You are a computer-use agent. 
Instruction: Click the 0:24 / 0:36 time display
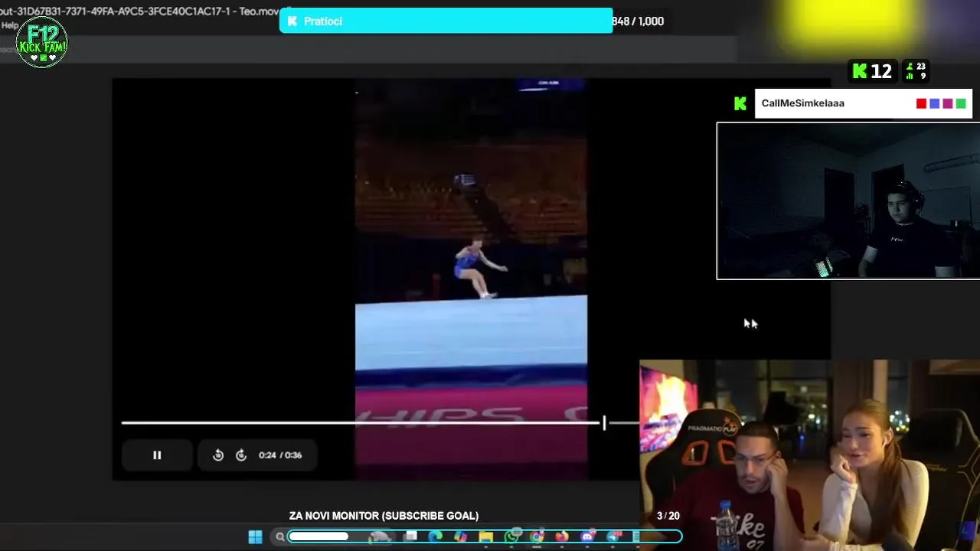tap(280, 455)
